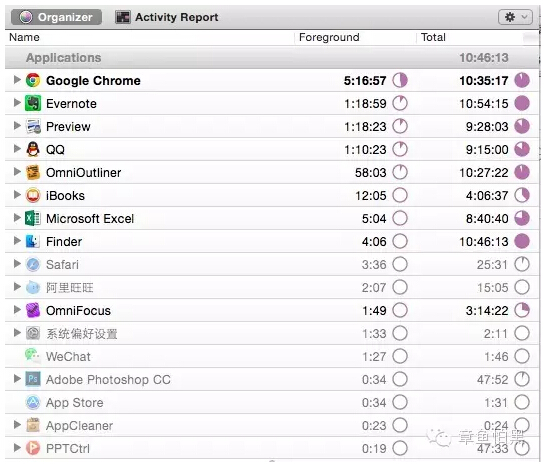This screenshot has width=551, height=471.
Task: Switch to the Organizer tab
Action: [x=57, y=17]
